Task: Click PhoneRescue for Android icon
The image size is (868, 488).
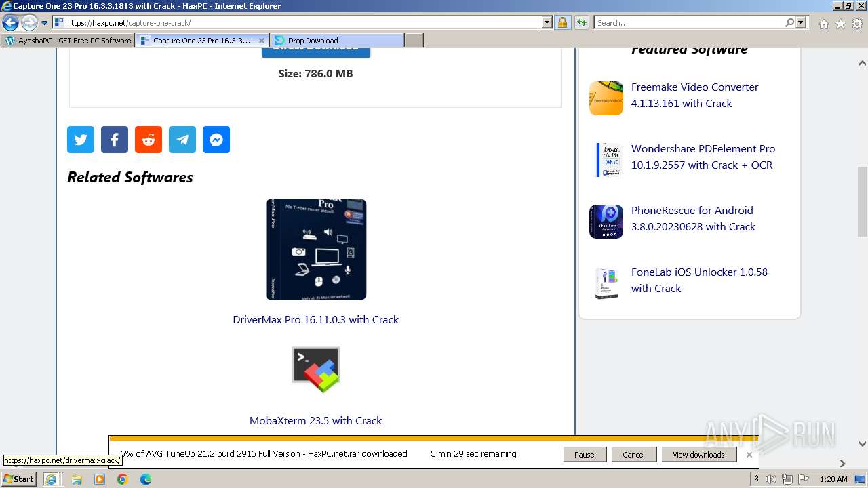Action: pyautogui.click(x=606, y=222)
